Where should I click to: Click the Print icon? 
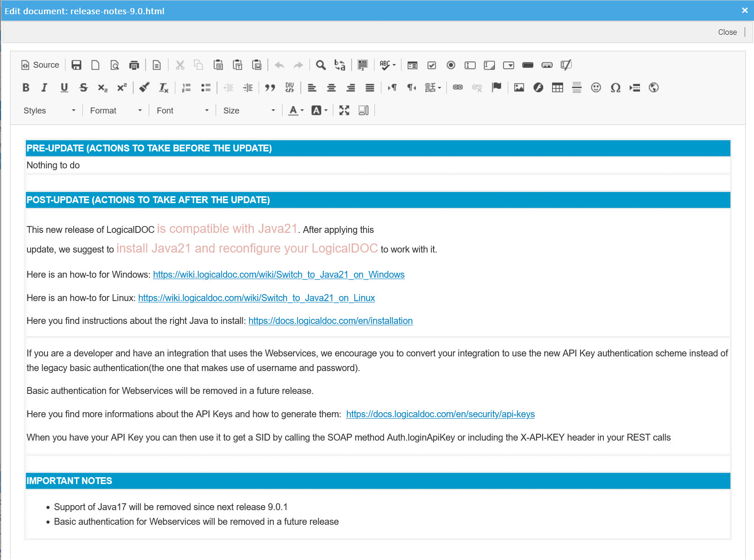134,65
